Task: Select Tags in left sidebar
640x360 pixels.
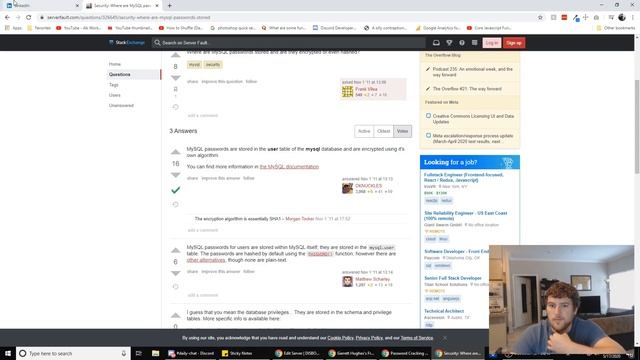Action: tap(113, 85)
